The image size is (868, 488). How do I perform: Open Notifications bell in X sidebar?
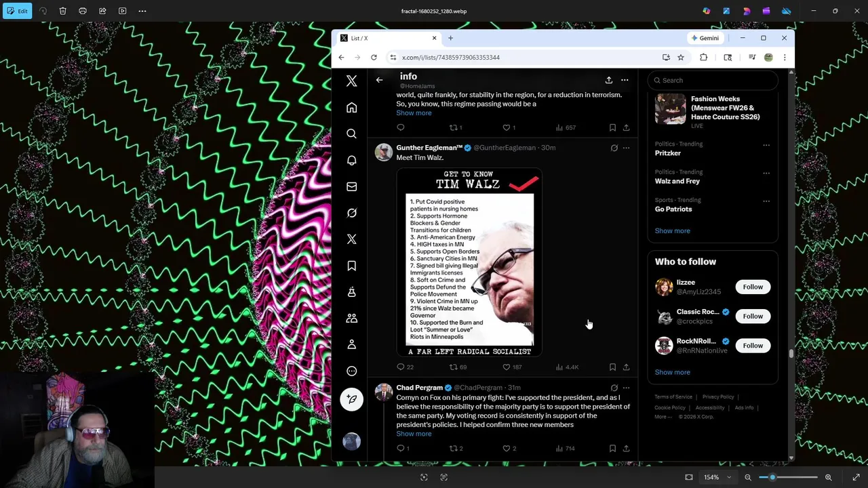tap(351, 161)
